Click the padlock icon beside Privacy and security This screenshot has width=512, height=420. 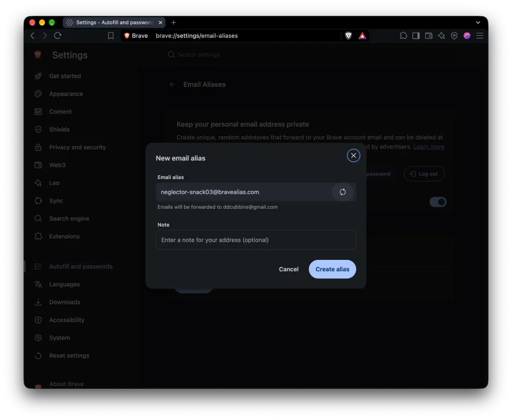(38, 147)
